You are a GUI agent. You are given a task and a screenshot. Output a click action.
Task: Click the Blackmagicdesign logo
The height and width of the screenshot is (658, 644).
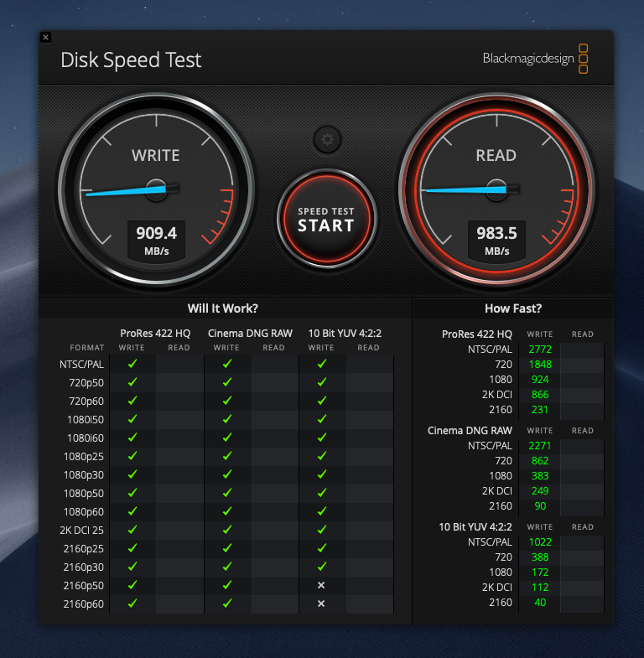(x=535, y=59)
